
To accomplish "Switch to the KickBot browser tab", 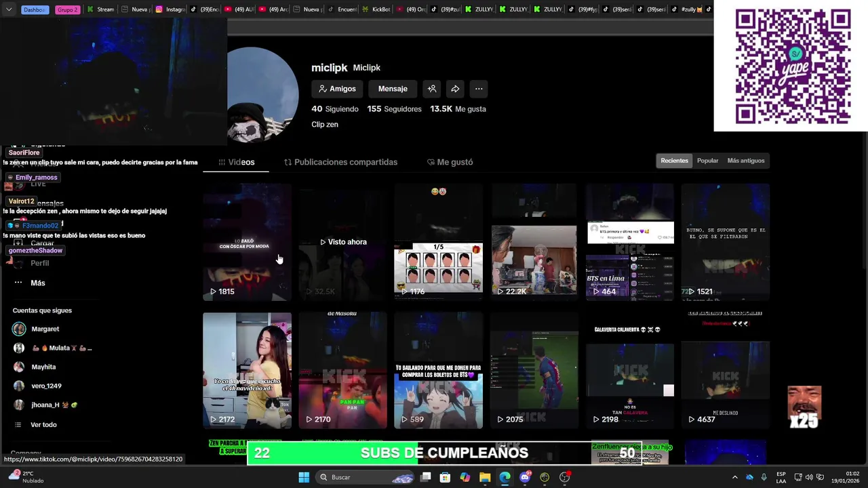I will click(x=377, y=9).
